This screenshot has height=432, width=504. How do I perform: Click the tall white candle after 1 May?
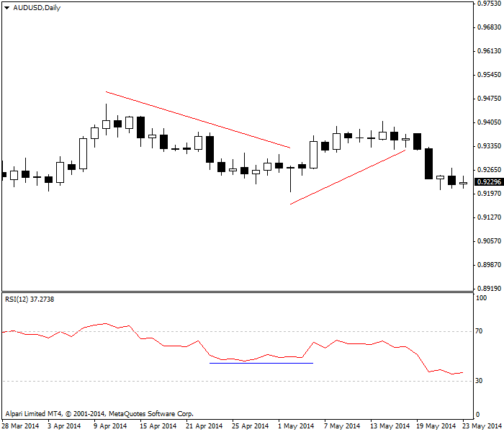click(x=313, y=154)
